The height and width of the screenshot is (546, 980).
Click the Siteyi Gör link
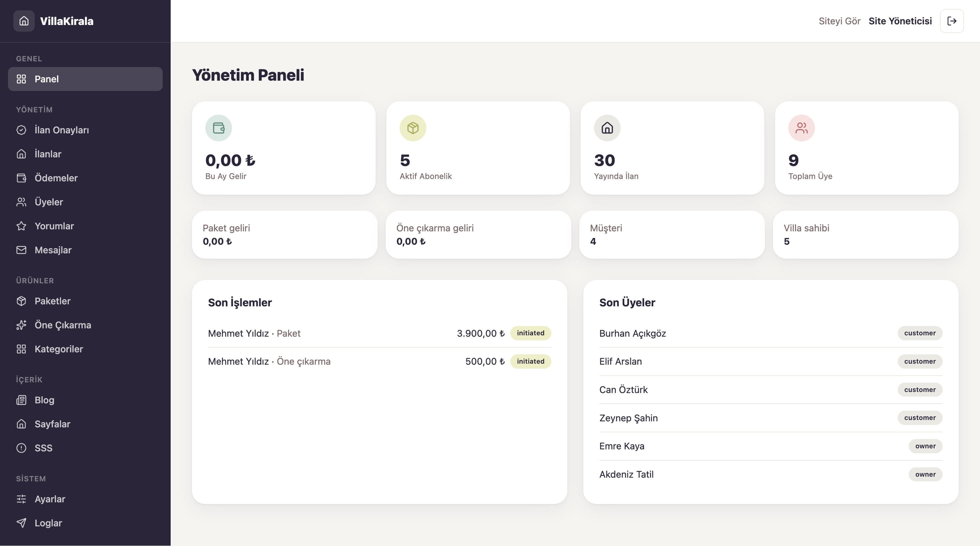pyautogui.click(x=839, y=21)
